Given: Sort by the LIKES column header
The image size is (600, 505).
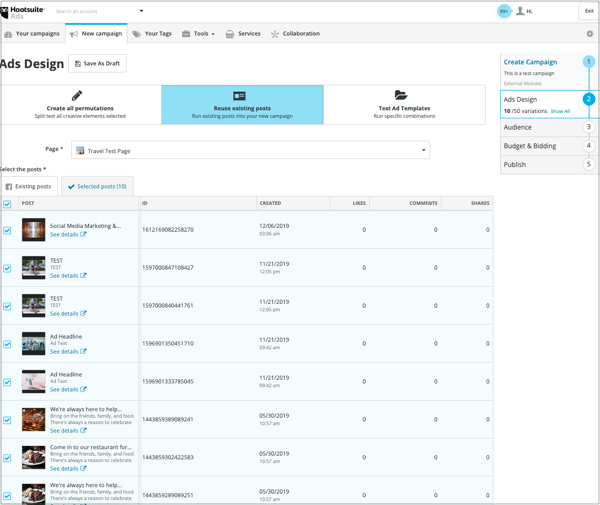Looking at the screenshot, I should pyautogui.click(x=359, y=203).
